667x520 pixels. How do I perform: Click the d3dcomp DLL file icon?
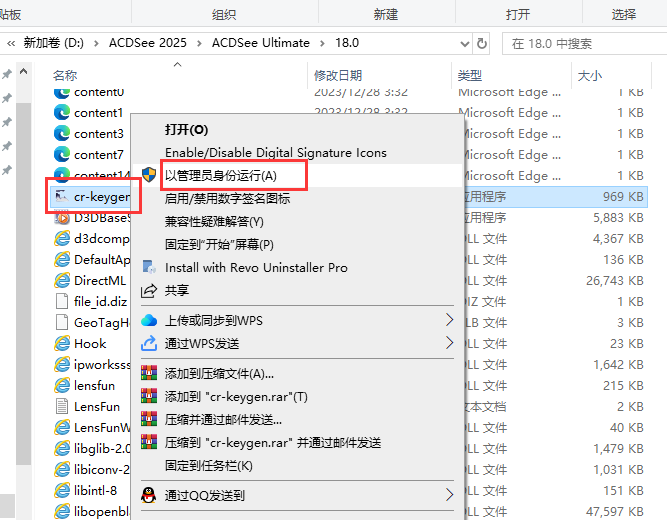tap(62, 238)
